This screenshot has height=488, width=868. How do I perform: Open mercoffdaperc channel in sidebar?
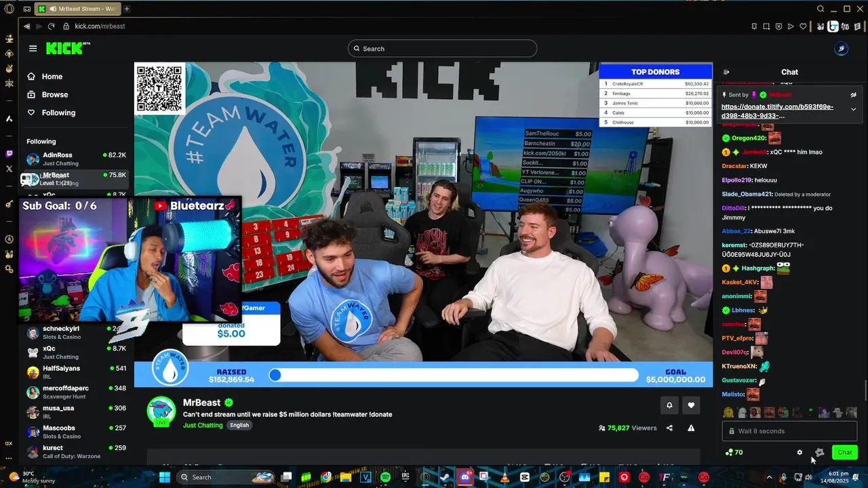76,392
